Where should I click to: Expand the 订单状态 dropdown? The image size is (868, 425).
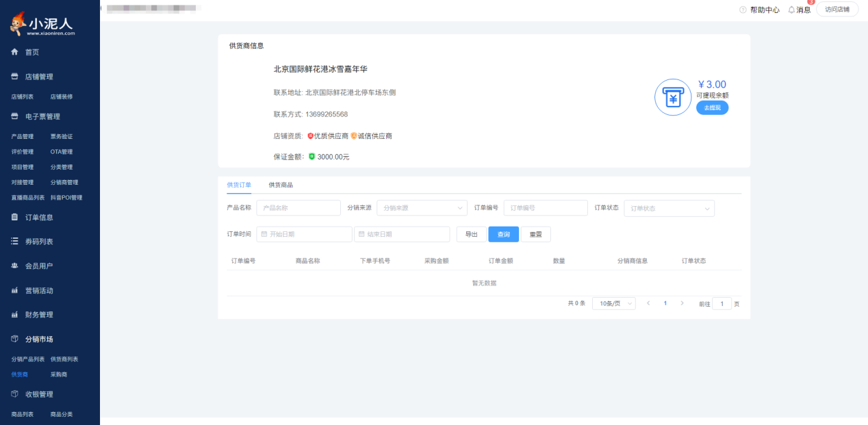coord(669,208)
